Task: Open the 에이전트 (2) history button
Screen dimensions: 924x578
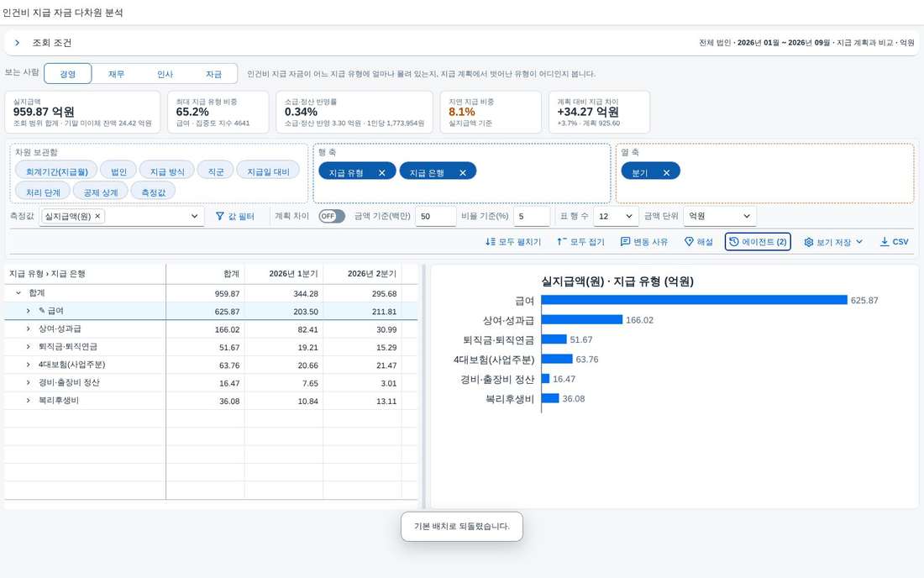Action: [758, 242]
